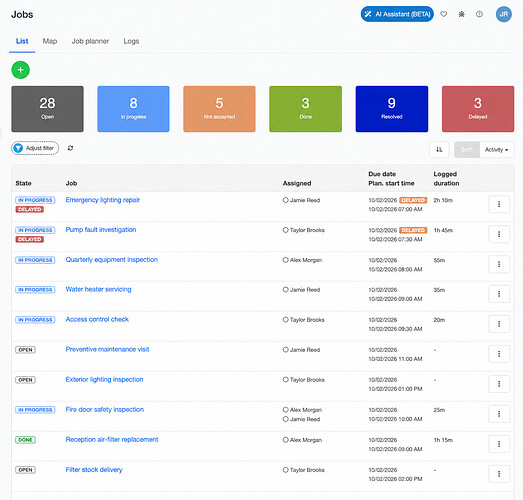Screen dimensions: 523x500
Task: Switch to the Job planner tab
Action: 90,41
